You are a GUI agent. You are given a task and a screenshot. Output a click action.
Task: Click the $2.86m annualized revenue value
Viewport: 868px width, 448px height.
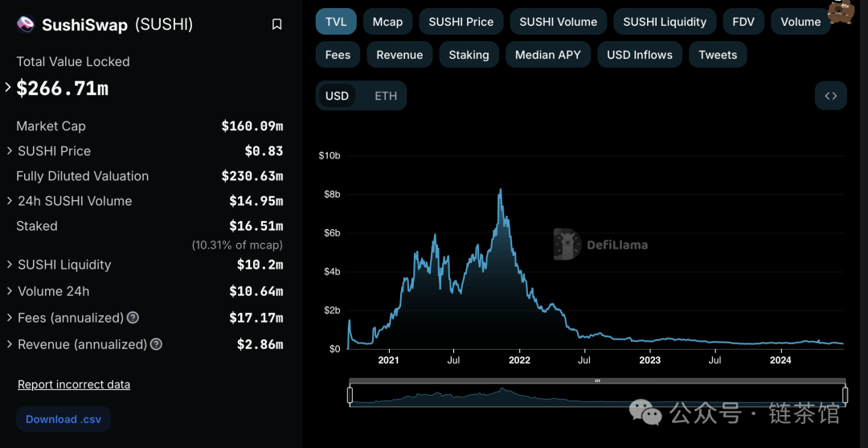260,344
